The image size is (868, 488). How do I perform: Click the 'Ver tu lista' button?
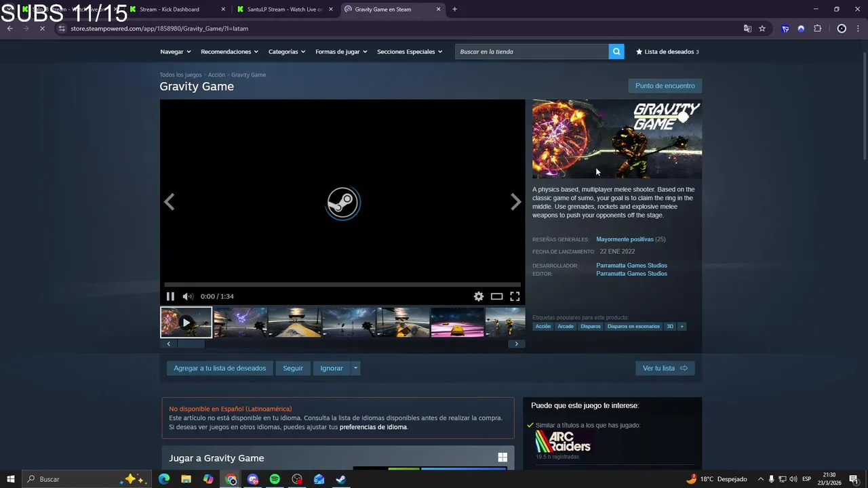[x=665, y=368]
